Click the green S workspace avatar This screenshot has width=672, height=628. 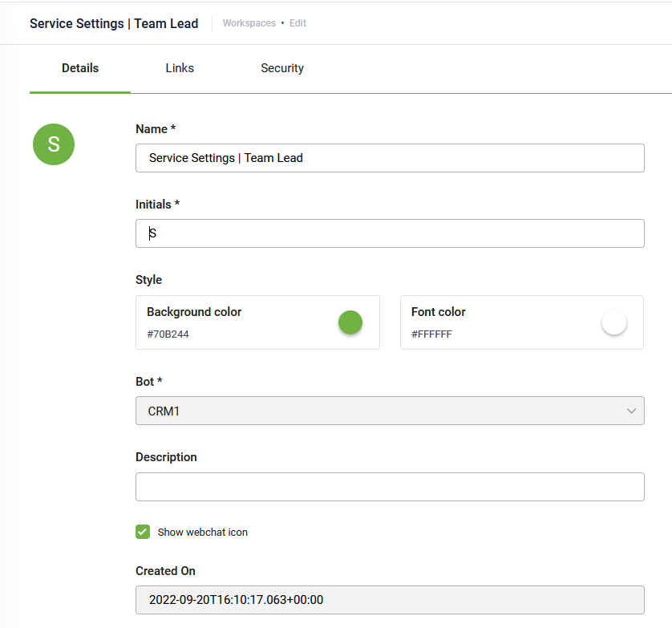[x=54, y=144]
